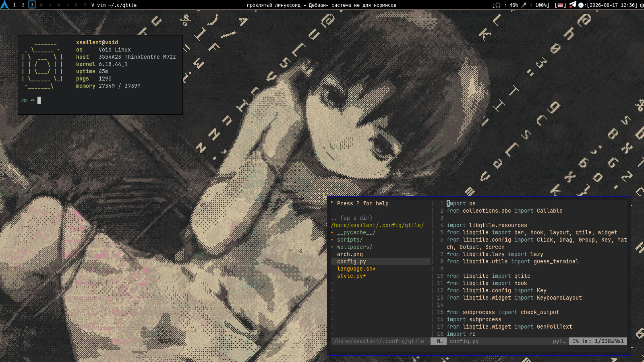Open the Telegram tray icon
644x362 pixels.
572,5
